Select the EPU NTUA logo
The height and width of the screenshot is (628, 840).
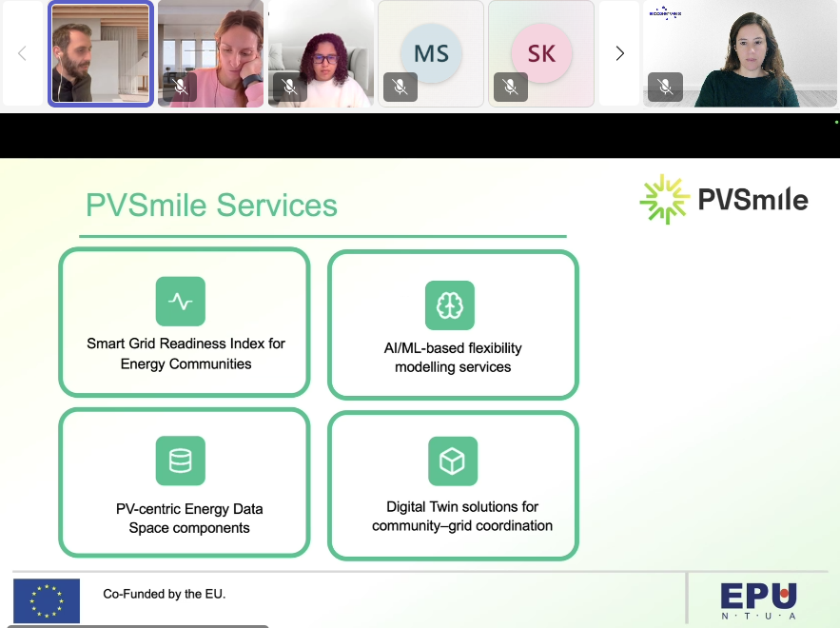[x=756, y=599]
